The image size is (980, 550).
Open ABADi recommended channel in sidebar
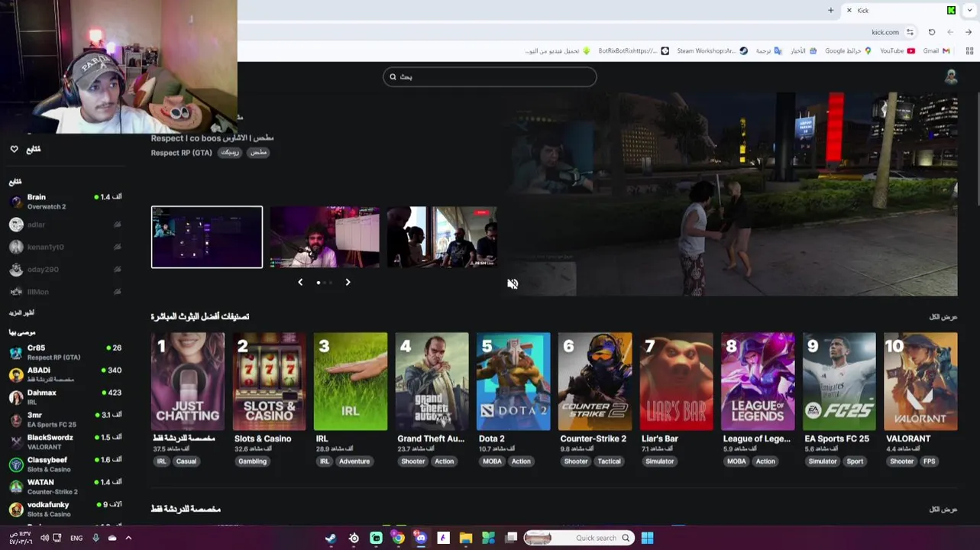pyautogui.click(x=65, y=374)
